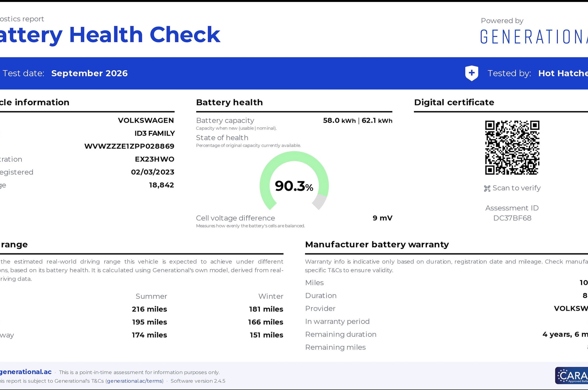Viewport: 588px width, 390px height.
Task: Click the Remaining duration label
Action: [341, 334]
